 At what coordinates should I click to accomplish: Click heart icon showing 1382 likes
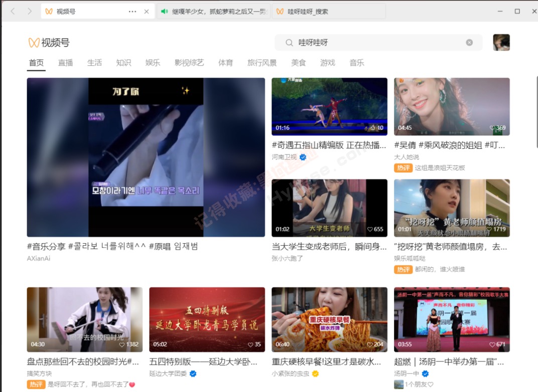pos(122,344)
